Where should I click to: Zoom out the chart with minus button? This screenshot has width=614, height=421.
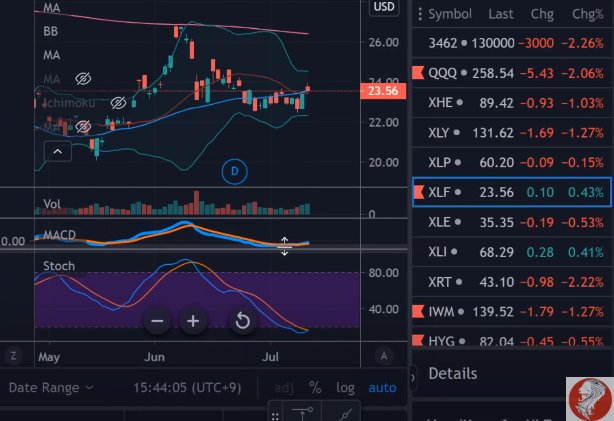coord(157,321)
